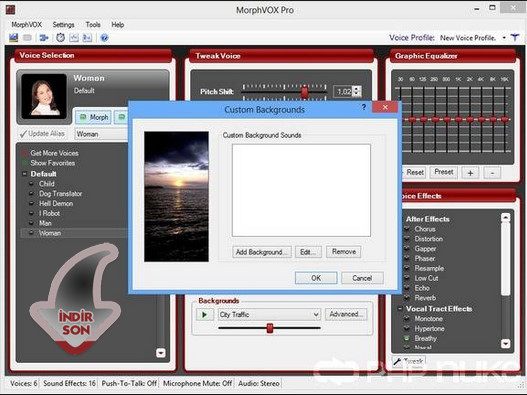Select the Dog Translator voice
The width and height of the screenshot is (527, 395).
60,194
